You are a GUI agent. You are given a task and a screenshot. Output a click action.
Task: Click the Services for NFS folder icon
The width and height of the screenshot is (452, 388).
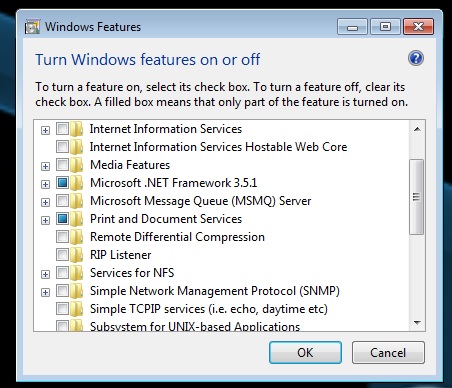pyautogui.click(x=76, y=273)
